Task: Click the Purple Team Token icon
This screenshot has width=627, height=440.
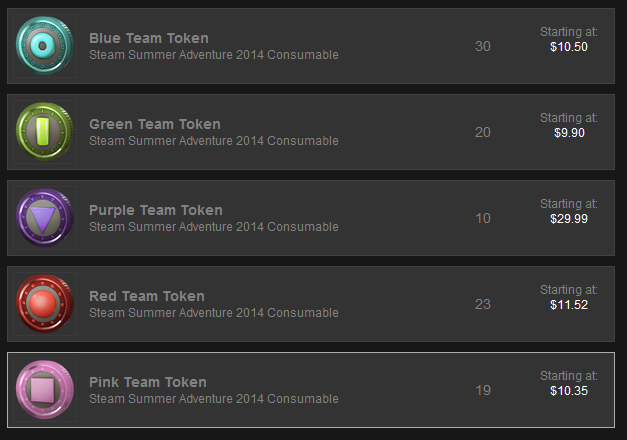Action: pos(45,218)
